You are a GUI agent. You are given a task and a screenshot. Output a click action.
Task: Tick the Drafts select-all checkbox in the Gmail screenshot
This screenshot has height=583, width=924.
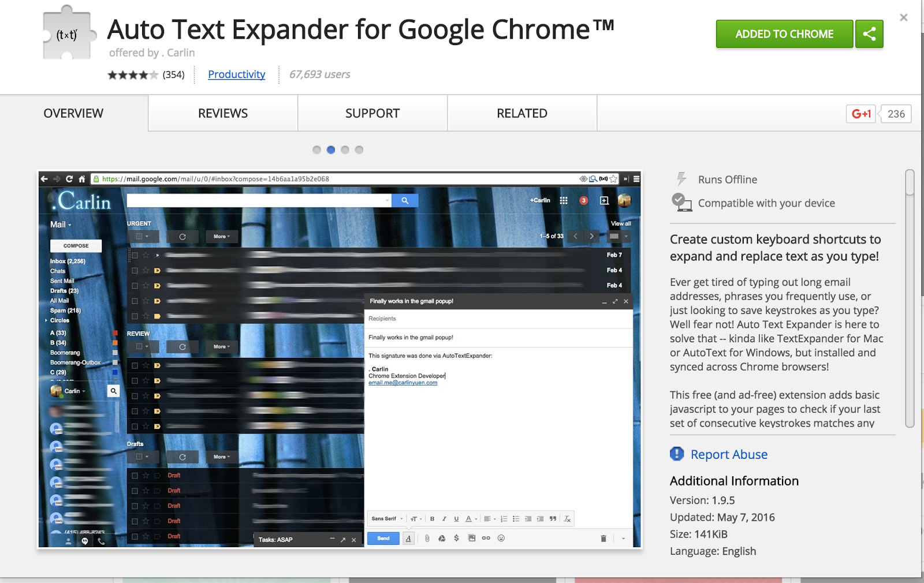tap(139, 457)
